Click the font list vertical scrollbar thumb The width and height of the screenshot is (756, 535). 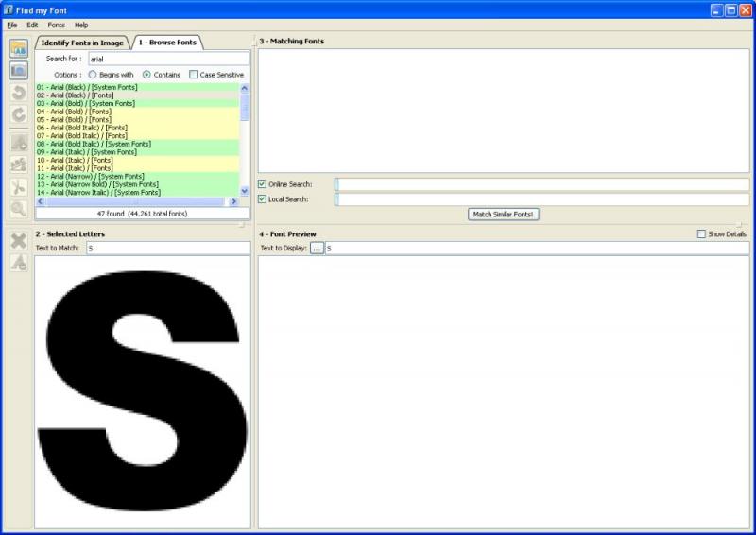245,107
